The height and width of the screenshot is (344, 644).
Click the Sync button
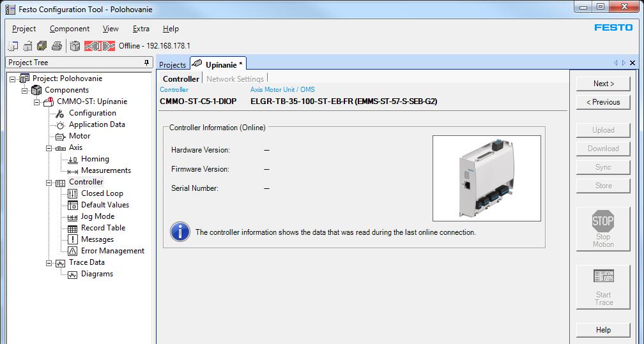(x=603, y=167)
